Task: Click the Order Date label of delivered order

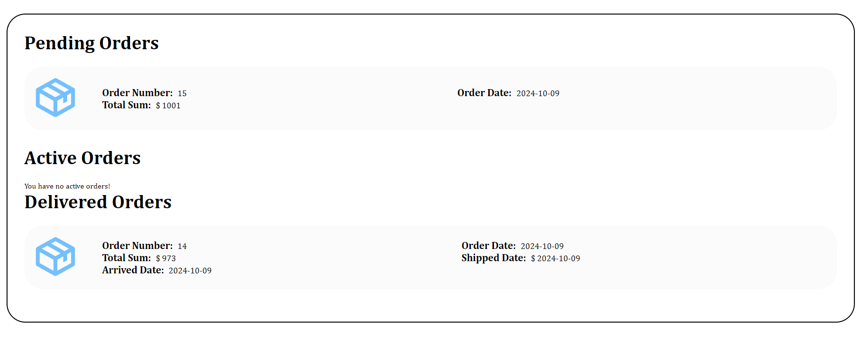Action: [488, 246]
